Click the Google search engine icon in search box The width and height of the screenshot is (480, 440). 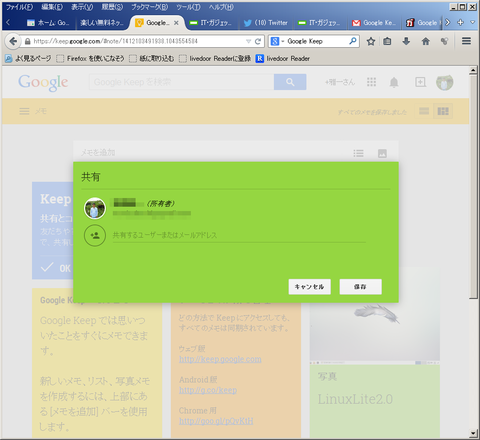click(x=275, y=41)
